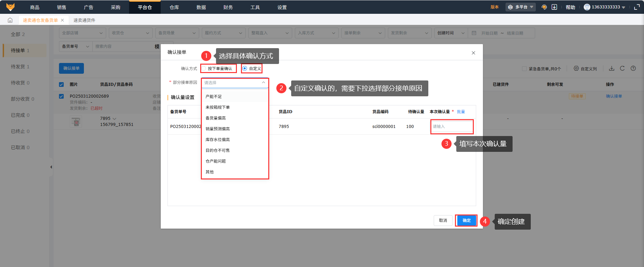644x267 pixels.
Task: Open the 仓库 menu in the top navigation
Action: [174, 7]
